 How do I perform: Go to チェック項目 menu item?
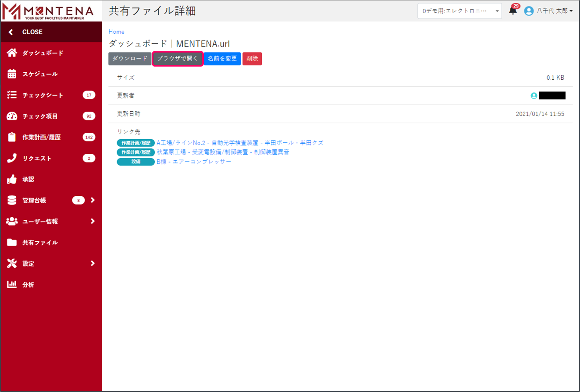click(x=40, y=116)
